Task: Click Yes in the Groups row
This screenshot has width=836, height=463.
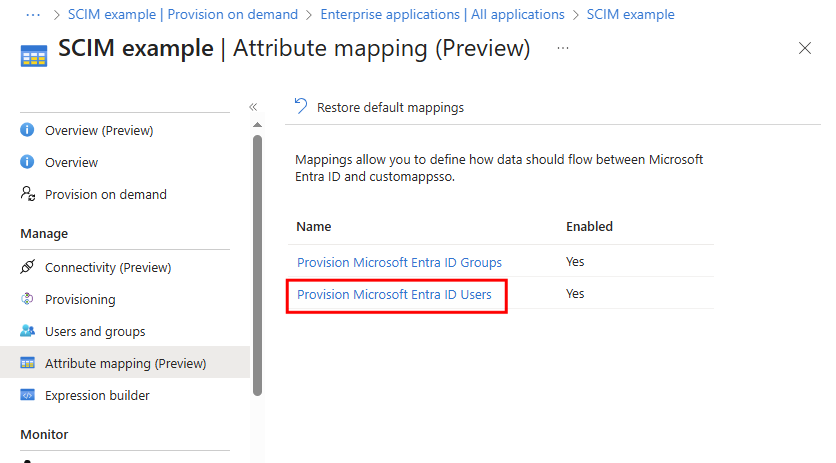Action: point(575,262)
